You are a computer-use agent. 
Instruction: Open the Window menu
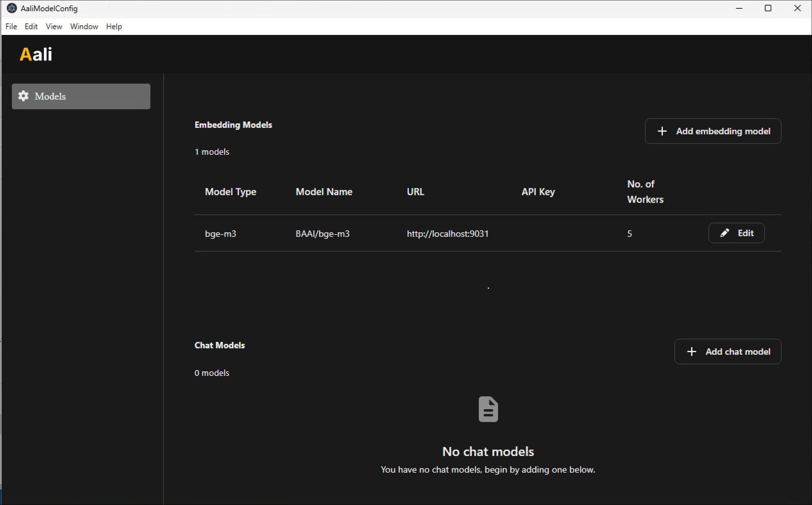84,27
